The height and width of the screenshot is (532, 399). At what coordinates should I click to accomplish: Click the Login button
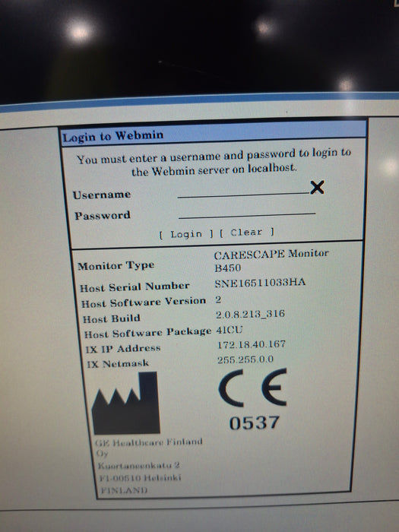click(x=186, y=234)
